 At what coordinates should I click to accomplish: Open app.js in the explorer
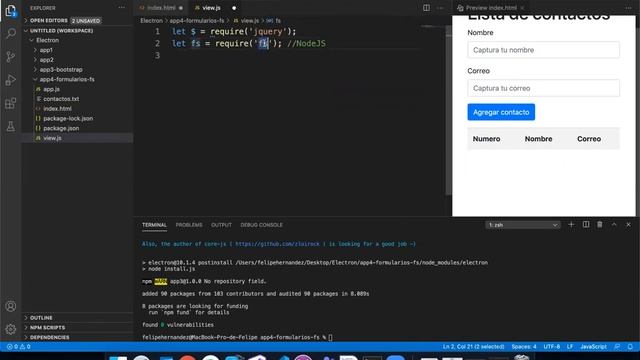pos(78,89)
